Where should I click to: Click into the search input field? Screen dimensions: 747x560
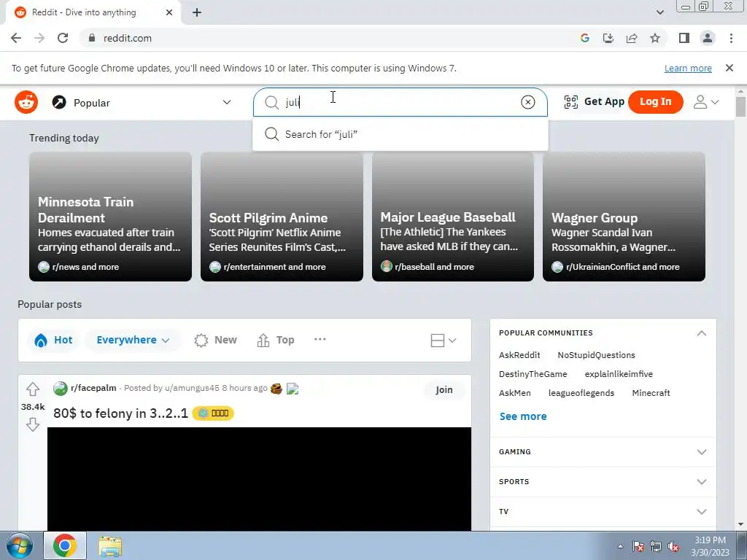[x=400, y=102]
